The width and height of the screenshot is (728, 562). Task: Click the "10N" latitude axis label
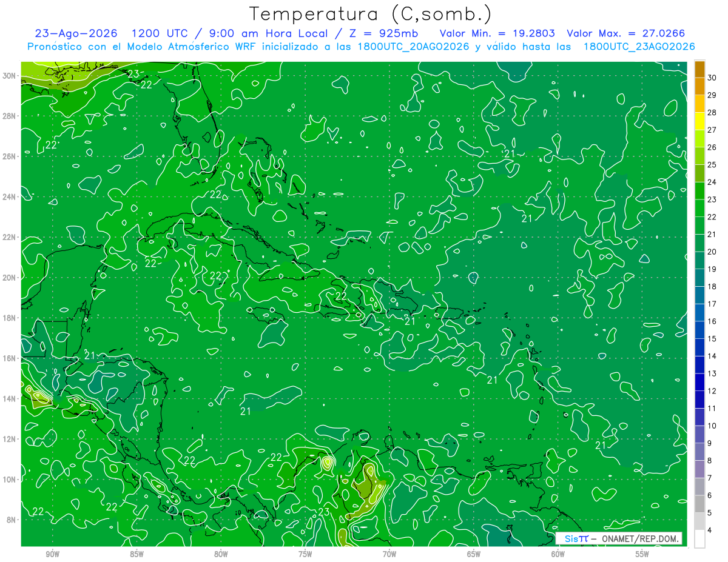pyautogui.click(x=9, y=480)
